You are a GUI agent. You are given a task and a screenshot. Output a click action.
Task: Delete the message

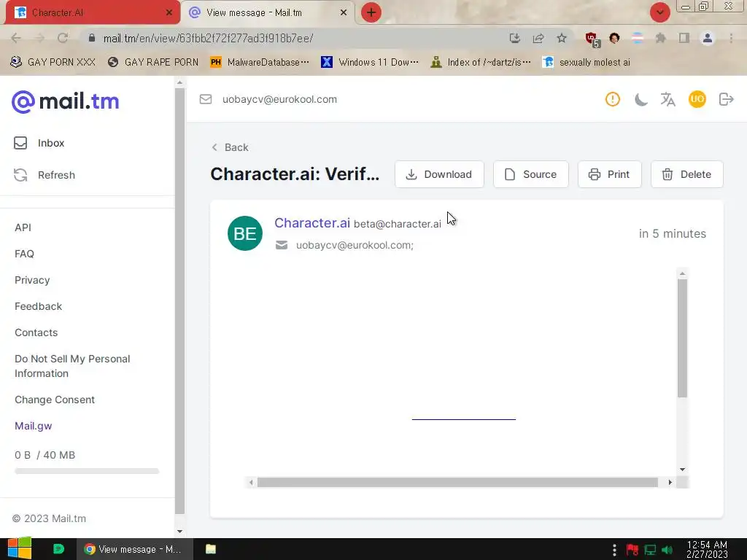[x=687, y=174]
